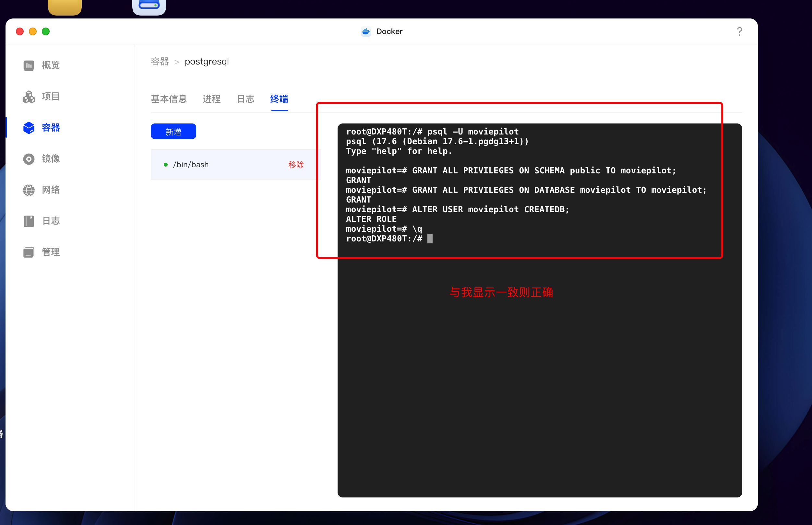The image size is (812, 525).
Task: Click the terminal cursor at the root prompt
Action: [x=430, y=239]
